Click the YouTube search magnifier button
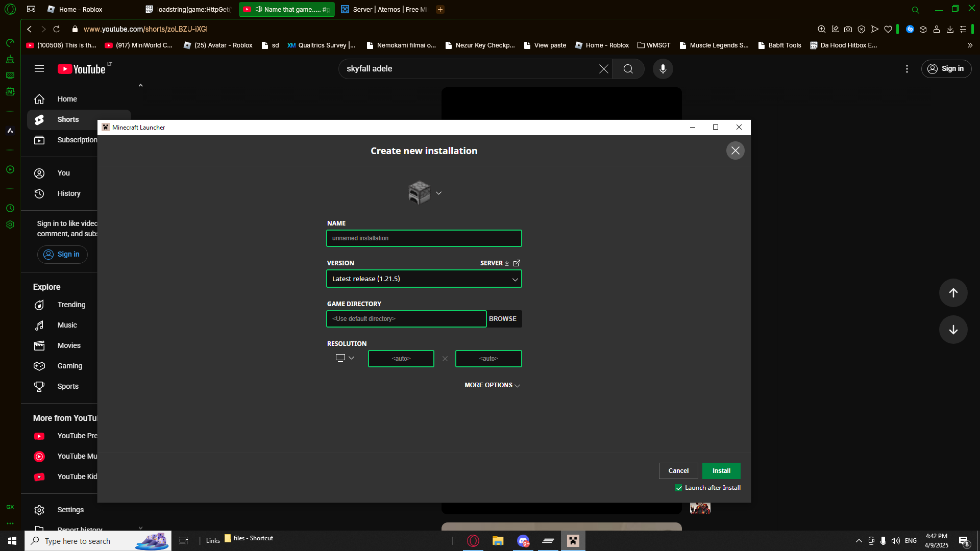980x551 pixels. tap(628, 69)
